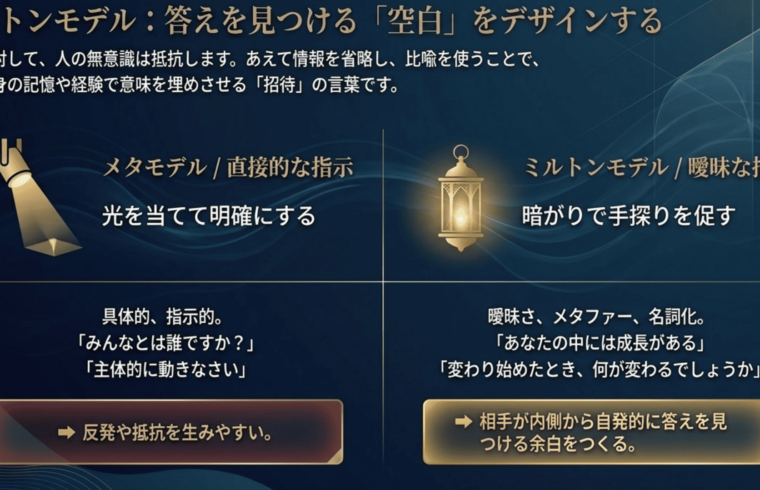Image resolution: width=760 pixels, height=490 pixels.
Task: Click the 光を当てて明確にする text
Action: click(208, 215)
